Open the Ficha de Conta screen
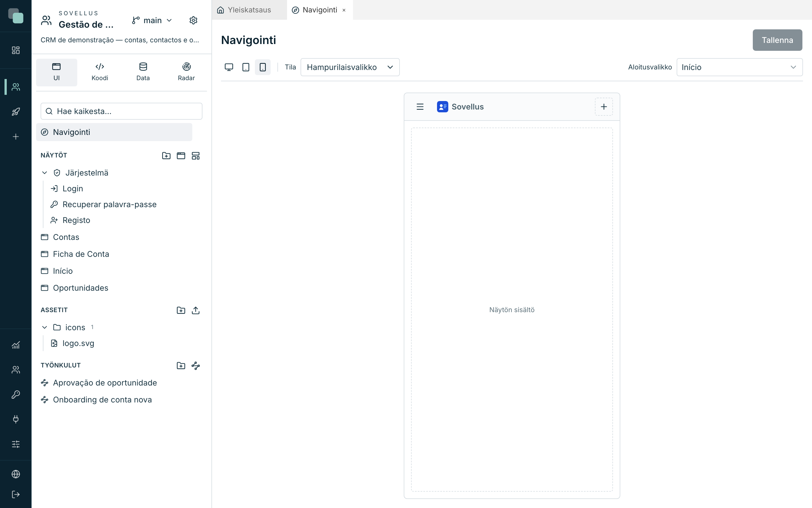The image size is (812, 508). tap(81, 254)
